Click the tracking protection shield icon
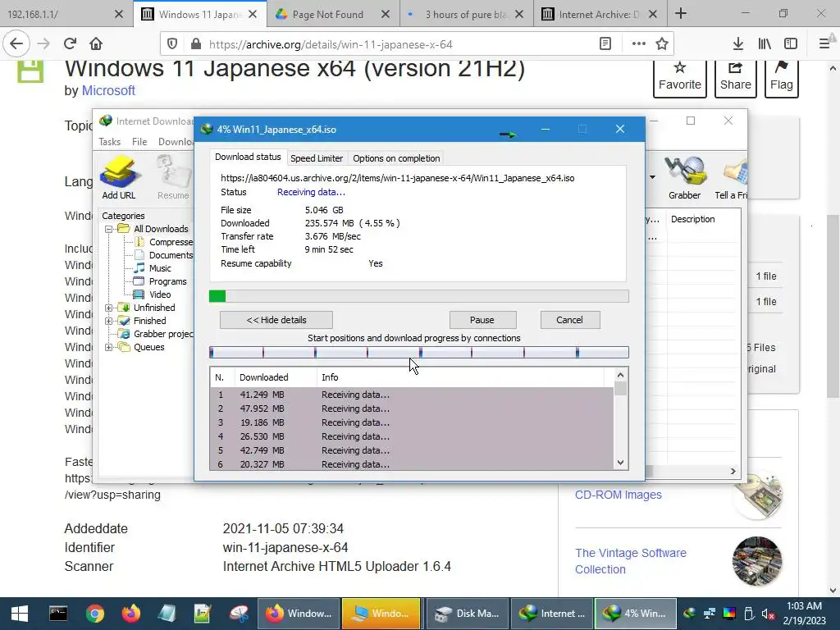 coord(172,44)
